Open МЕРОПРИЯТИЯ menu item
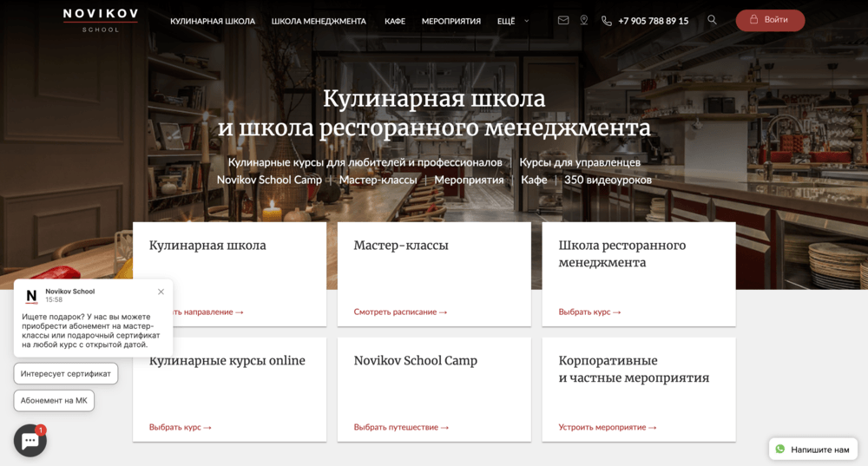 tap(451, 21)
